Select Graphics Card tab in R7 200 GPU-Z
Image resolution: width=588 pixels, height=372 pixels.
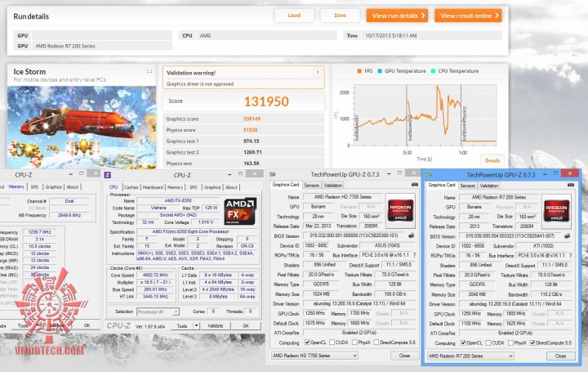442,185
